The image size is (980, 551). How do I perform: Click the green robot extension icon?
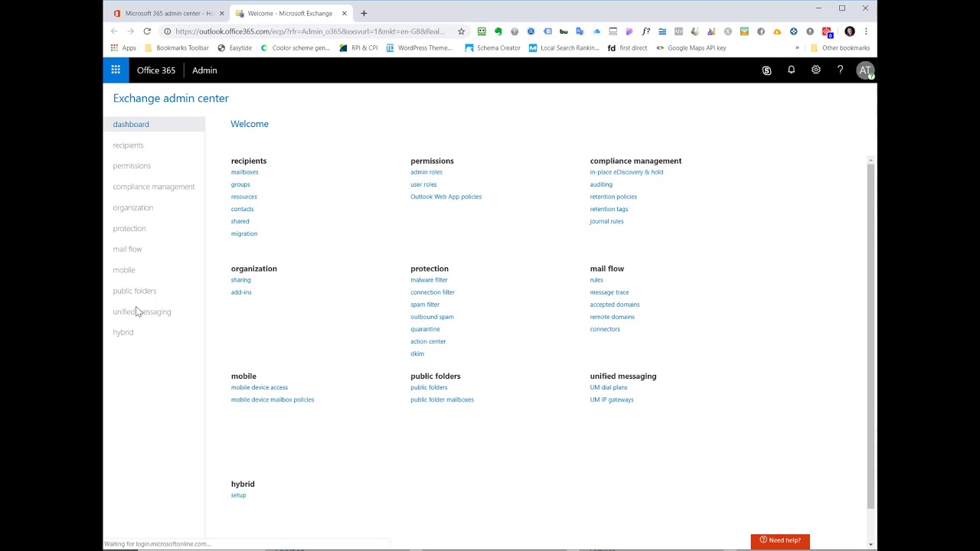[482, 31]
